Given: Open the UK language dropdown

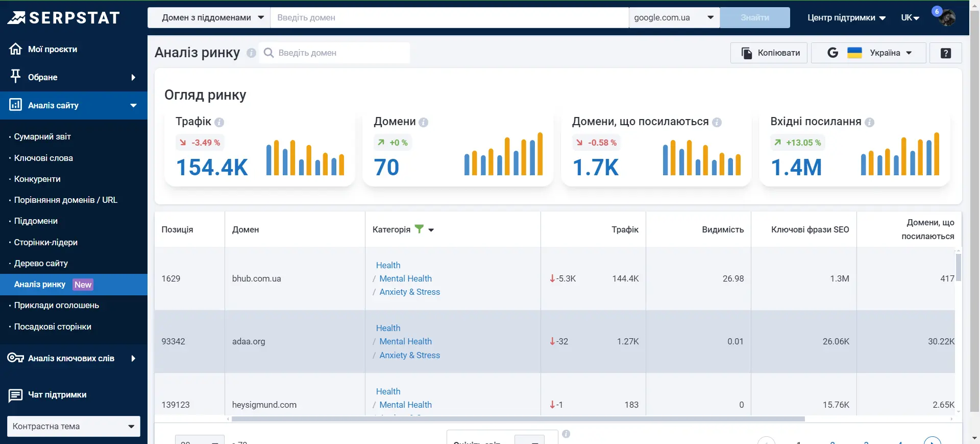Looking at the screenshot, I should 910,17.
